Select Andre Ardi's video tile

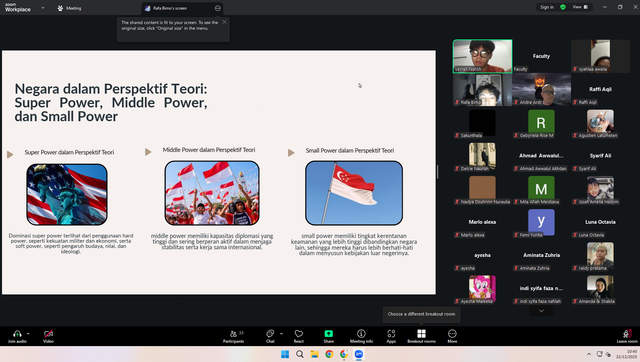click(x=541, y=89)
